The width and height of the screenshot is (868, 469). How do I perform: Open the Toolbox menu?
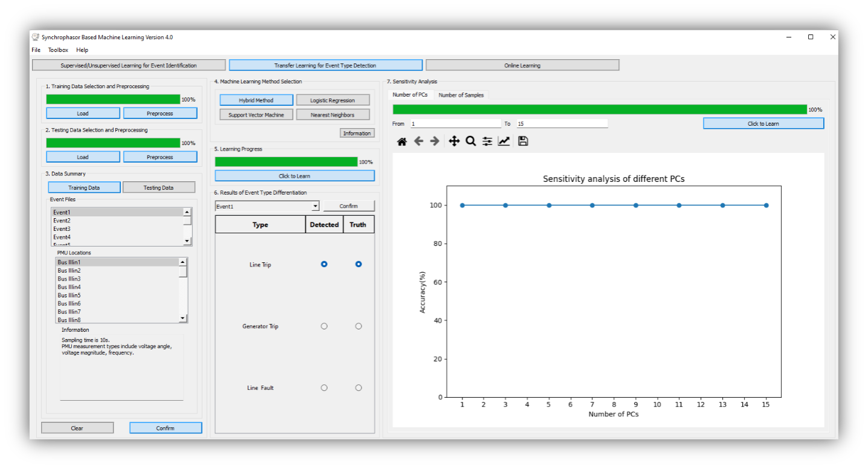click(x=58, y=50)
